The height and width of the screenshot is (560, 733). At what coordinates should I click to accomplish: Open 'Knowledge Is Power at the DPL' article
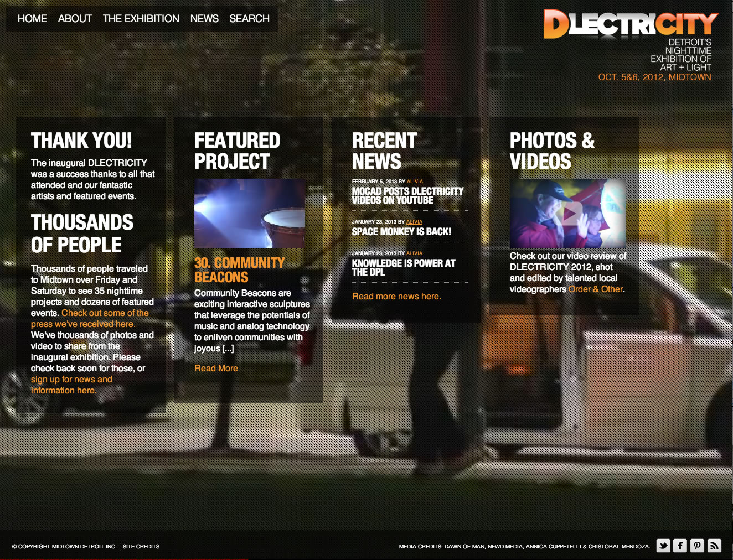tap(404, 268)
